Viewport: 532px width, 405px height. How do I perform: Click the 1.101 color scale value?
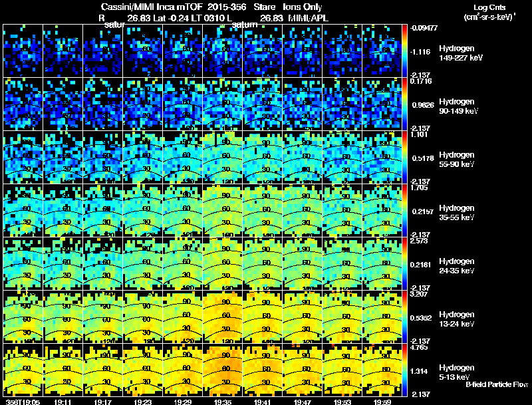tap(419, 134)
